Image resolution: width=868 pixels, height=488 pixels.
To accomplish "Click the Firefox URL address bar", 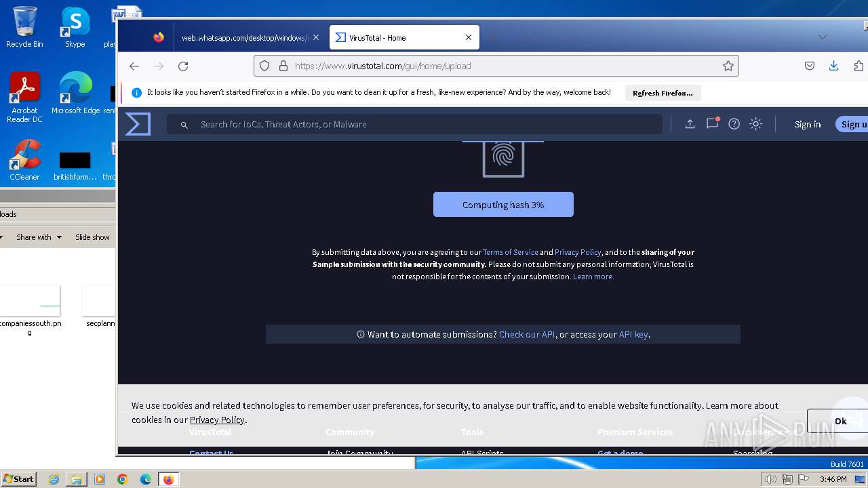I will pyautogui.click(x=496, y=66).
